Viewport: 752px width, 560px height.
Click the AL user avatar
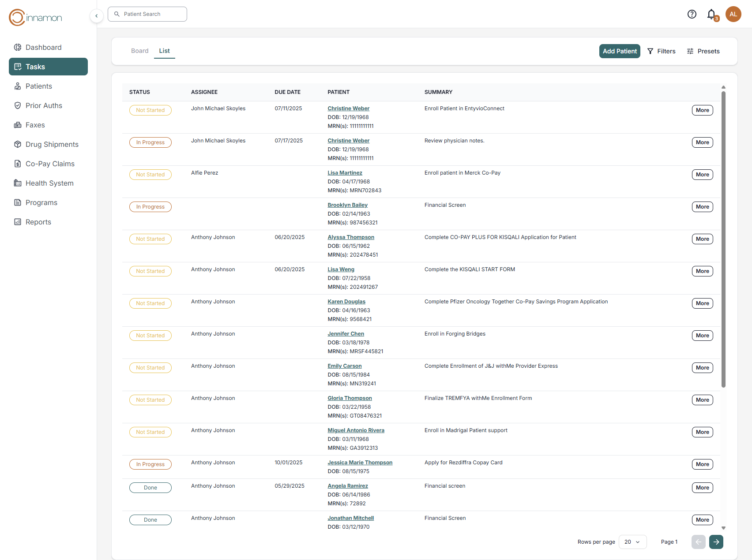733,14
